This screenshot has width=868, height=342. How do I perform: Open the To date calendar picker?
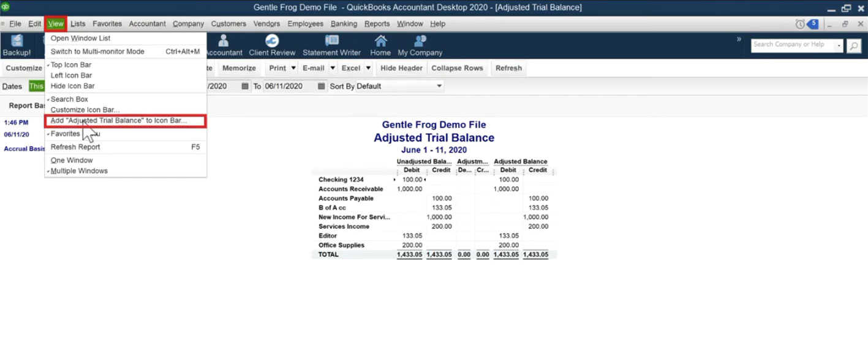click(321, 86)
